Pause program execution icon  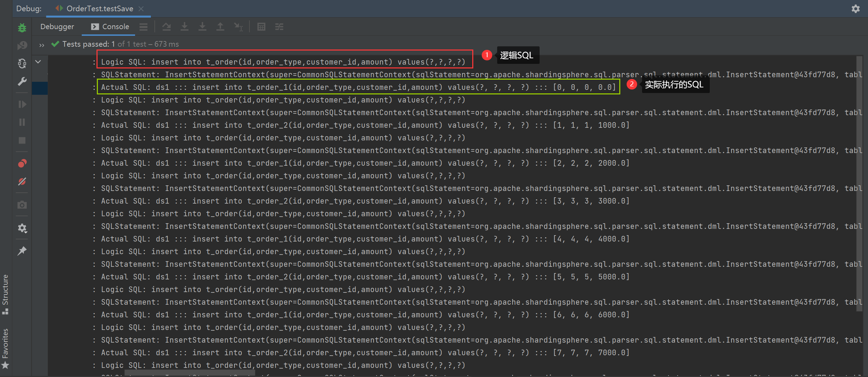tap(22, 122)
